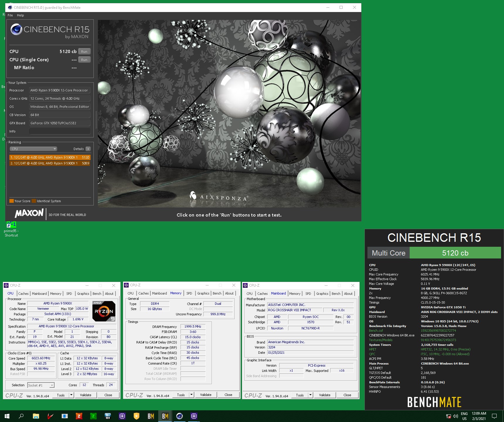
Task: Click the DRAM Frequency value 1999.5 MHz
Action: coord(193,326)
